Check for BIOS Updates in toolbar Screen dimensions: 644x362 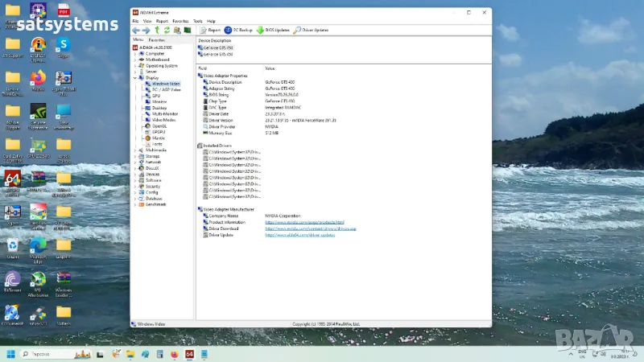point(272,30)
